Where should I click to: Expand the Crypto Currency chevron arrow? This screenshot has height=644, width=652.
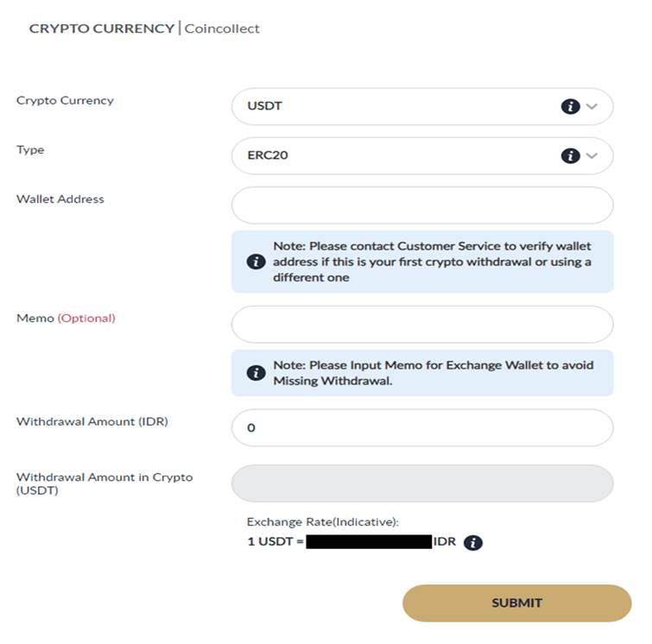pos(592,107)
